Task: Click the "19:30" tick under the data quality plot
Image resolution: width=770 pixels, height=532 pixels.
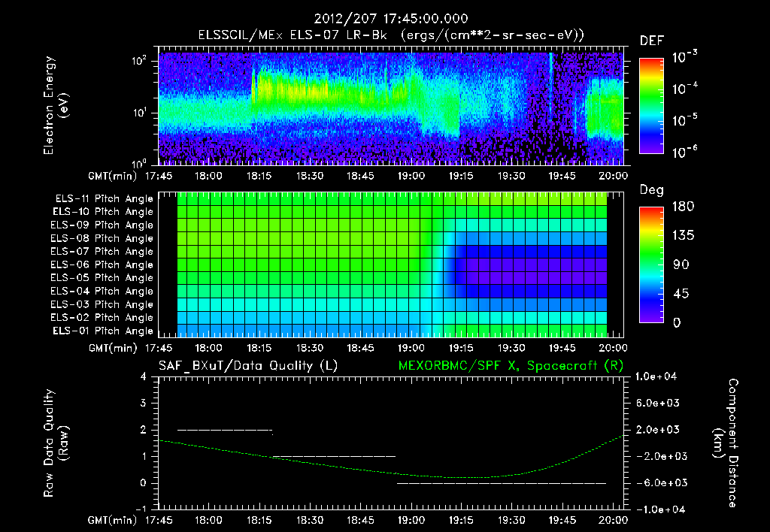Action: 511,520
